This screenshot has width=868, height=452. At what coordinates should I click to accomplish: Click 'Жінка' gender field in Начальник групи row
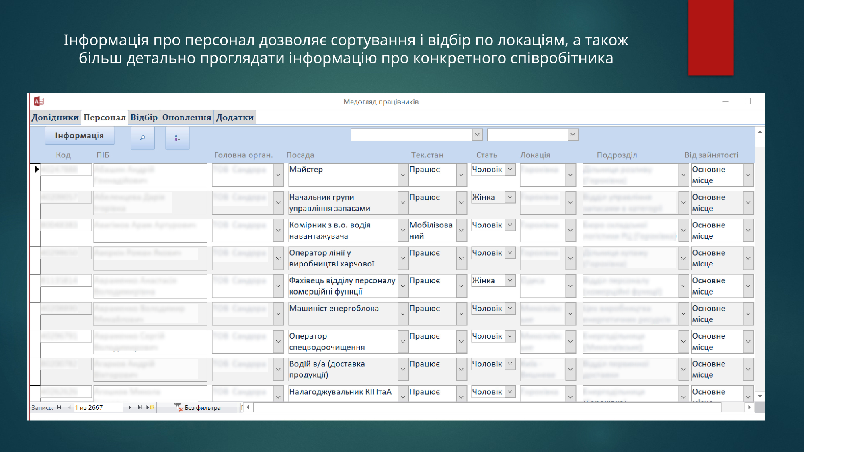(488, 197)
